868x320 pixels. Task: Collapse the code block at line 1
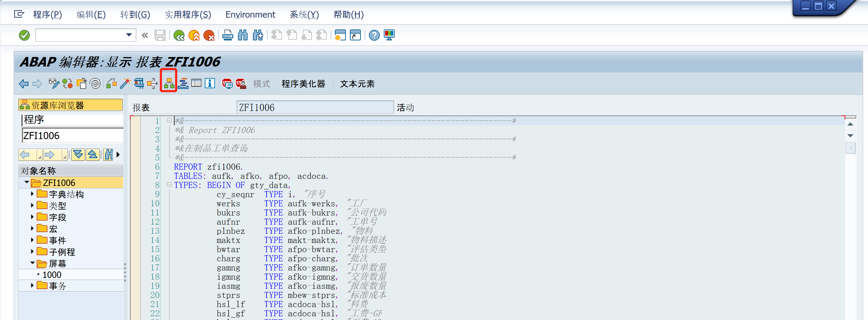coord(169,120)
